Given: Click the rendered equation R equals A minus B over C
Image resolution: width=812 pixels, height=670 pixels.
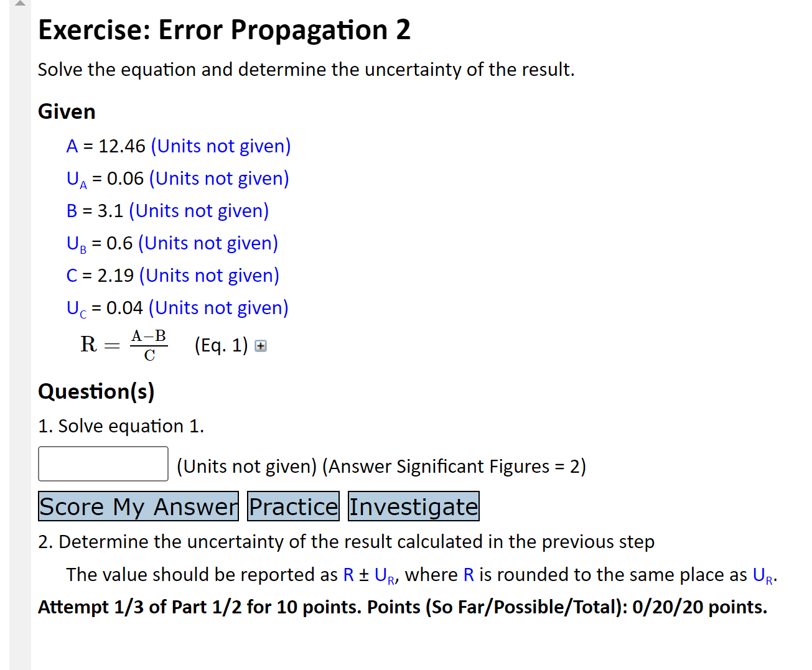Looking at the screenshot, I should pyautogui.click(x=123, y=345).
